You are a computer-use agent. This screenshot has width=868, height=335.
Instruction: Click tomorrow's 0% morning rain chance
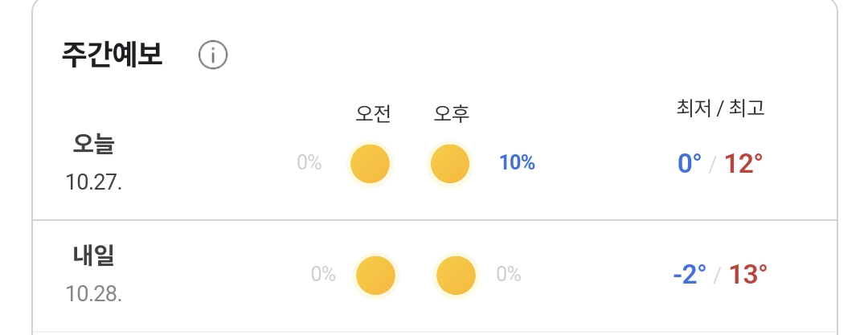click(323, 275)
